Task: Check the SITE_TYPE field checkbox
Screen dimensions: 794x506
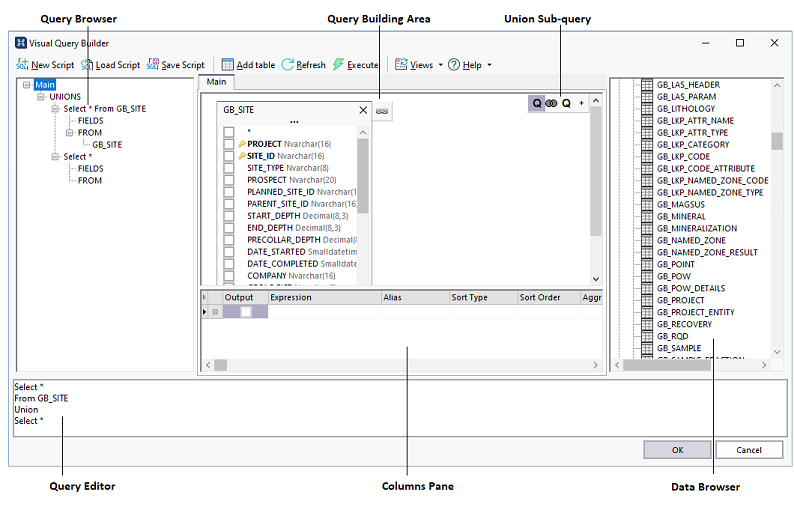Action: point(229,168)
